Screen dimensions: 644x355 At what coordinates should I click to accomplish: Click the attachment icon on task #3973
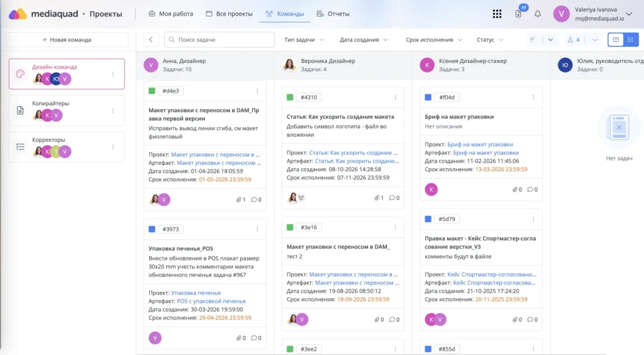[238, 338]
